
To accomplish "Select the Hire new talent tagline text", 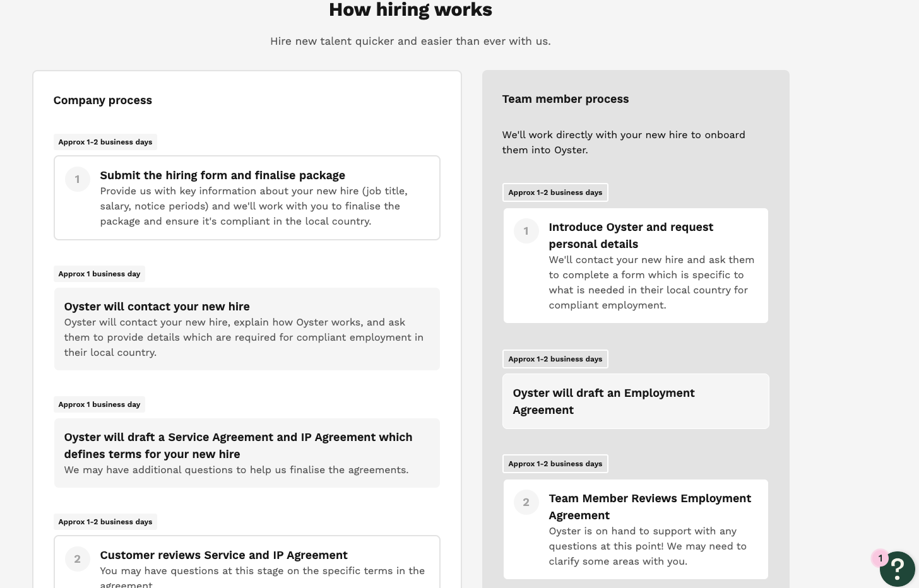I will click(410, 41).
